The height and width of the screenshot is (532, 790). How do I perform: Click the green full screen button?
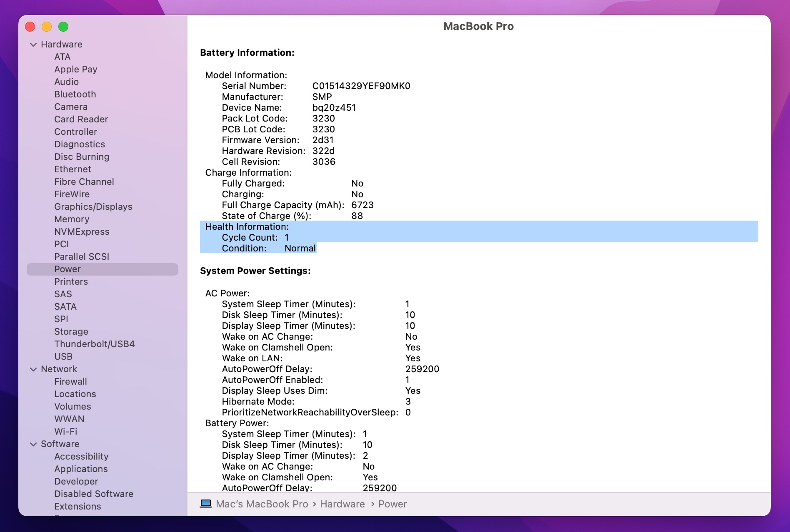pos(63,27)
